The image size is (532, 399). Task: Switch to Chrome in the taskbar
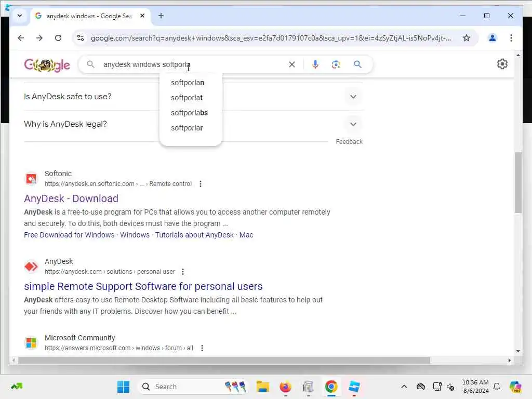pos(331,387)
